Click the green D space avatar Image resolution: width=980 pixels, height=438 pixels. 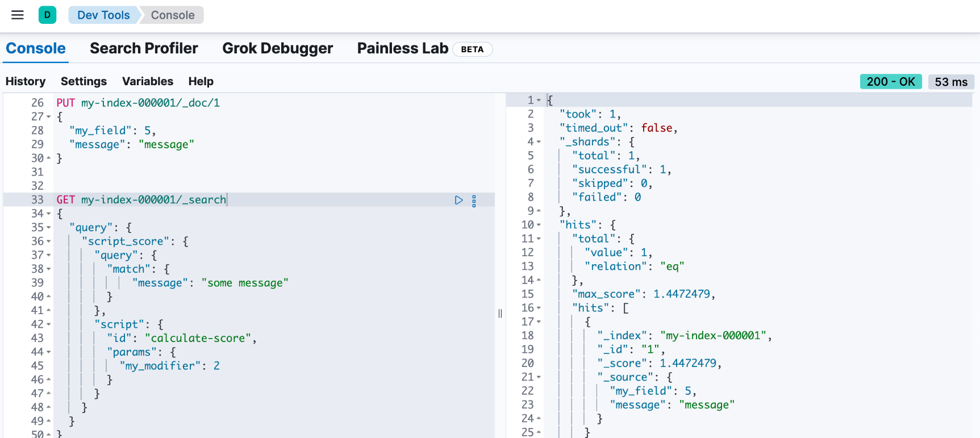click(x=47, y=15)
